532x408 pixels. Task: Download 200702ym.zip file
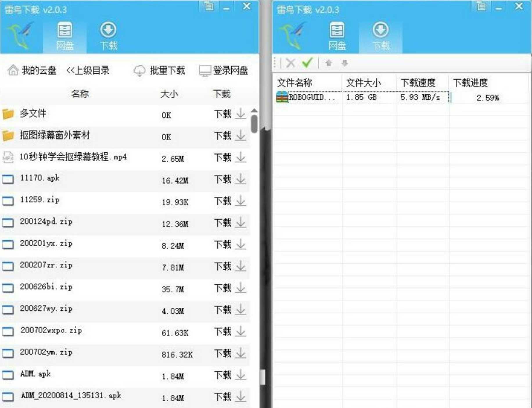pos(230,353)
